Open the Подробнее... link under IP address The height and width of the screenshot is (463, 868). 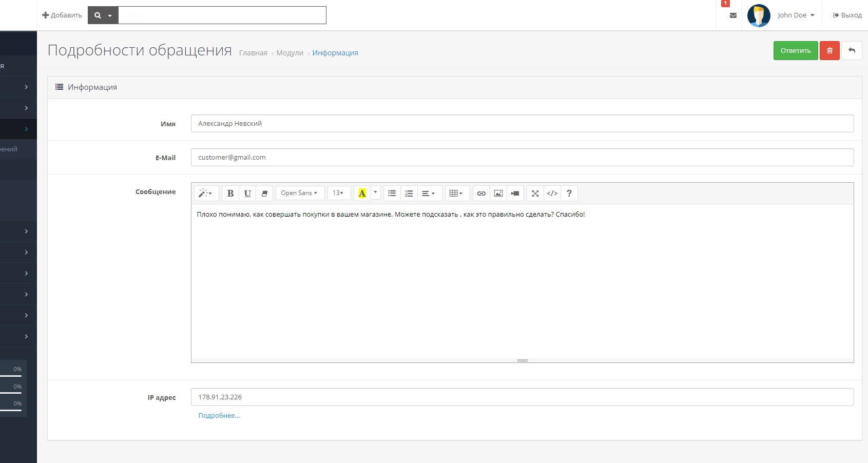point(219,416)
